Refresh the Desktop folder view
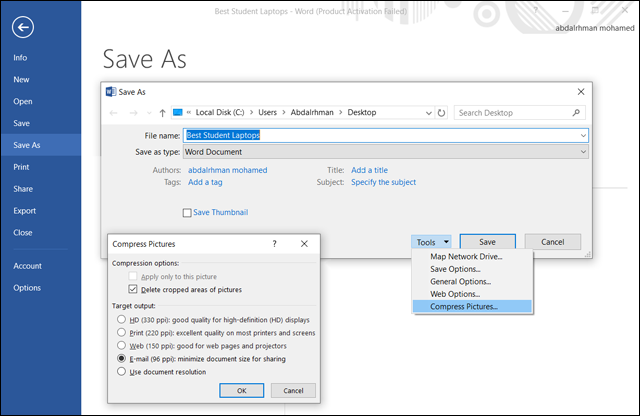The width and height of the screenshot is (640, 416). (441, 113)
